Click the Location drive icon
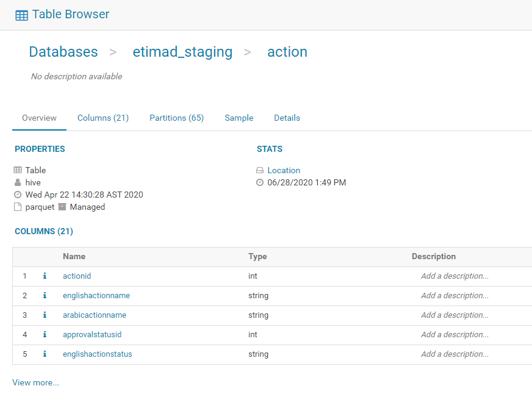Viewport: 532px width, 397px height. [260, 171]
